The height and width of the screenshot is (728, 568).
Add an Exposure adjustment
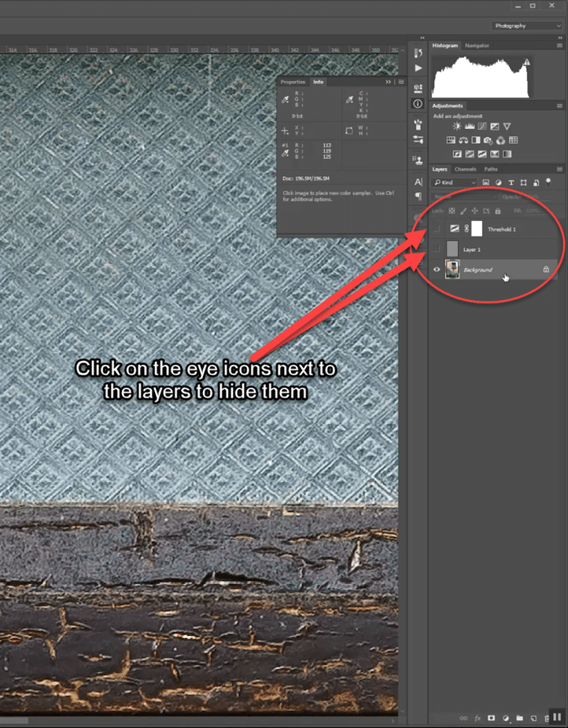point(495,127)
